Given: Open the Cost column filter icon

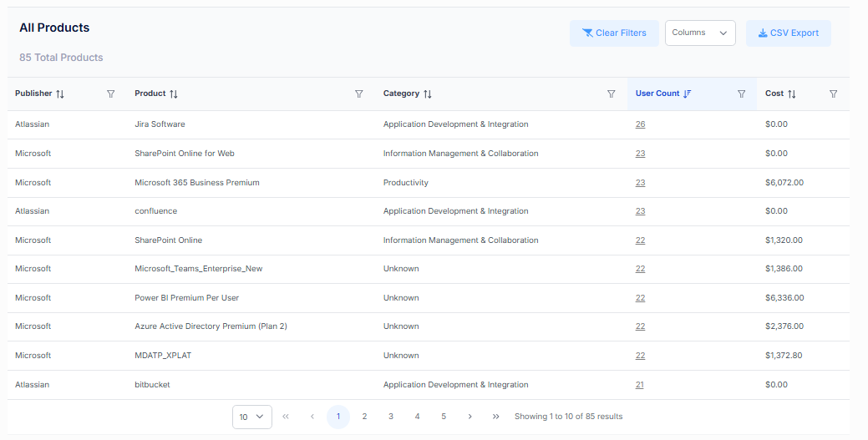Looking at the screenshot, I should click(x=833, y=94).
